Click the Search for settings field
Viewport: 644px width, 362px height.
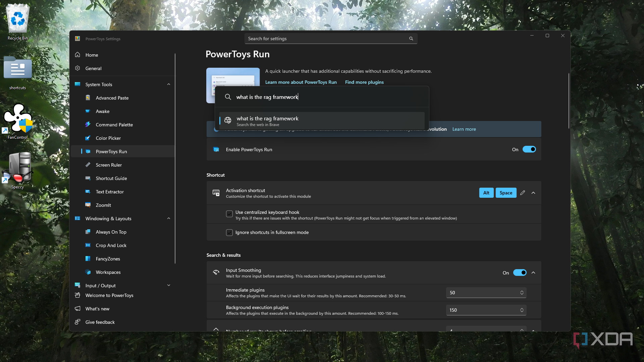tap(331, 39)
